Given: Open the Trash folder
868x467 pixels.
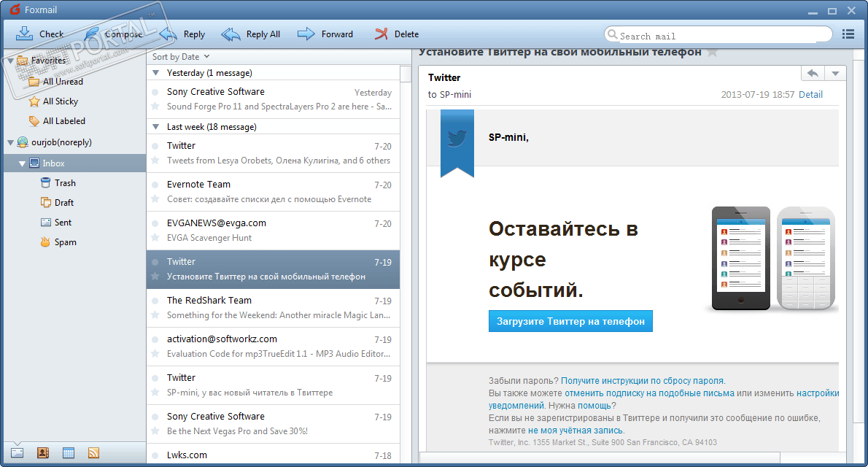Looking at the screenshot, I should coord(58,183).
